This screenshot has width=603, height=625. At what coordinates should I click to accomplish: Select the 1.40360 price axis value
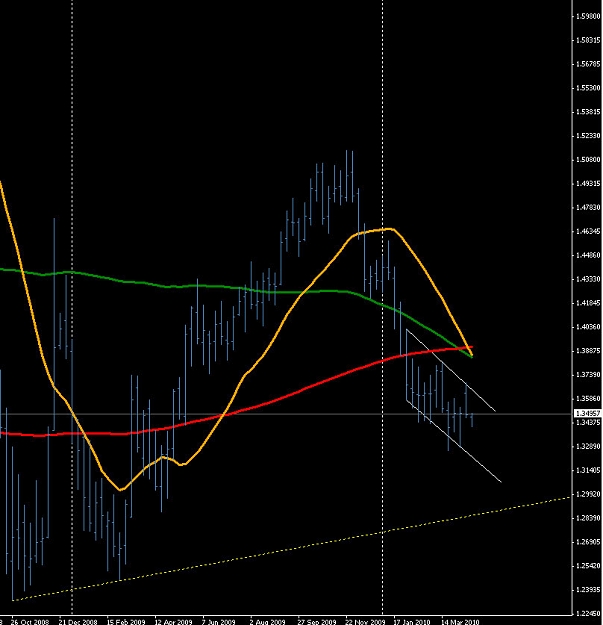tap(588, 327)
